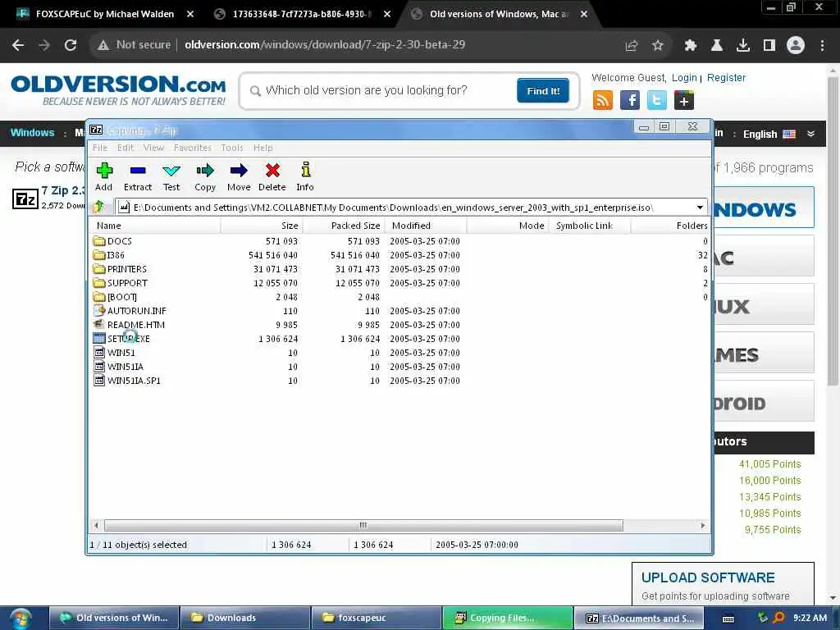The width and height of the screenshot is (840, 630).
Task: Click the Login link
Action: coord(684,78)
